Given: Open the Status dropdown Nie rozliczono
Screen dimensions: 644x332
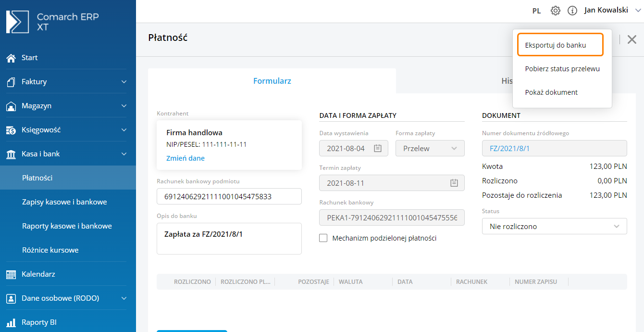Looking at the screenshot, I should tap(554, 226).
